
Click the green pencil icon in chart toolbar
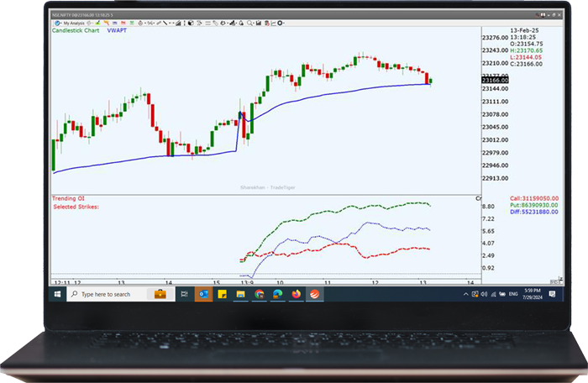pos(97,24)
